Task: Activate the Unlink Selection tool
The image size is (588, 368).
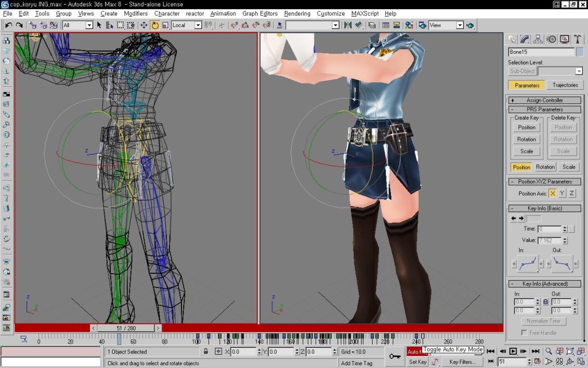Action: coord(43,25)
